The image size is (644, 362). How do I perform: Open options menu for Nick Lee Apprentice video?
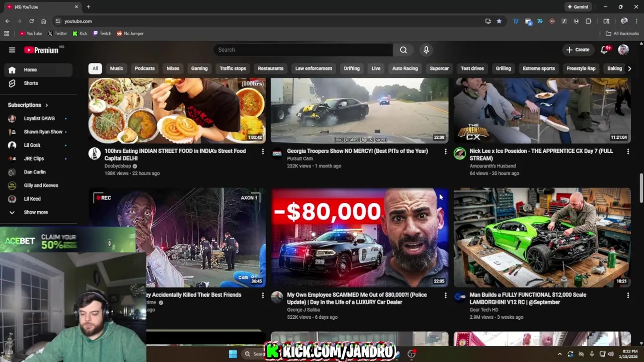click(628, 151)
